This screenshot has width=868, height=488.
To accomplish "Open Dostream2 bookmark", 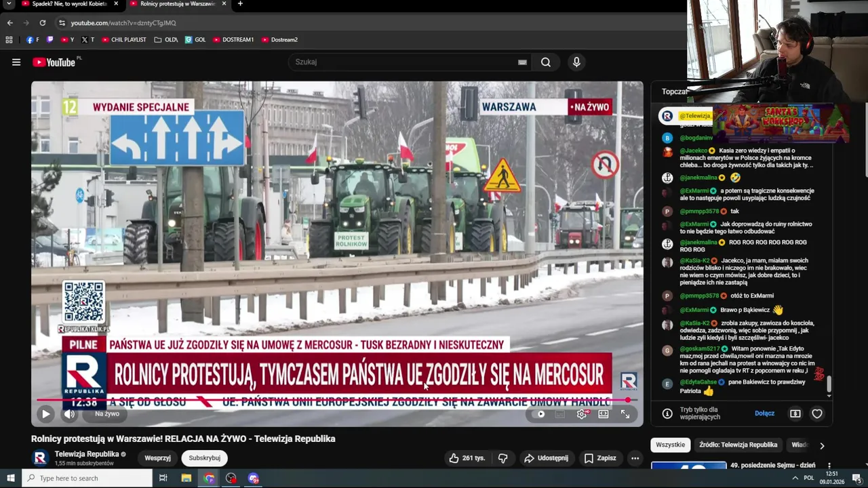I will (279, 40).
